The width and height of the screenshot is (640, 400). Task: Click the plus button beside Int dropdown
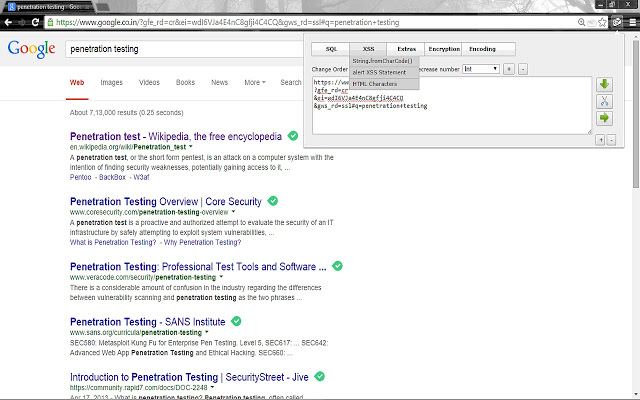[x=509, y=69]
